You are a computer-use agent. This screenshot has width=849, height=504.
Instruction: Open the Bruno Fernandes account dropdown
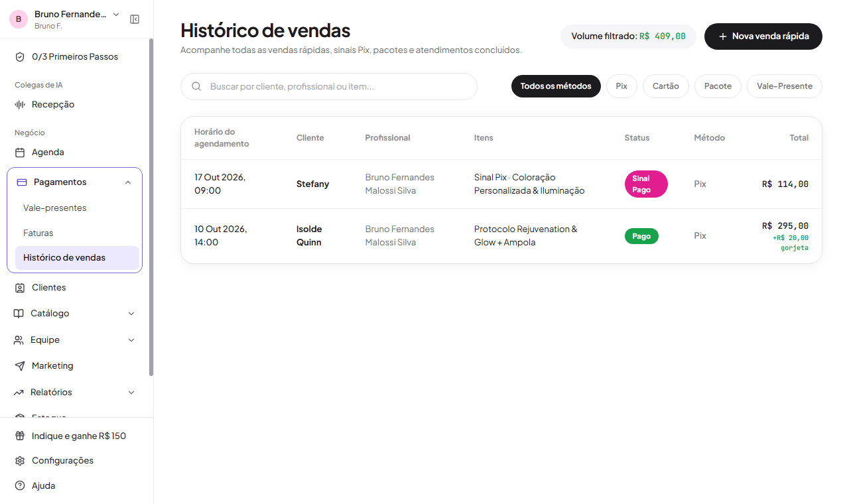point(77,19)
